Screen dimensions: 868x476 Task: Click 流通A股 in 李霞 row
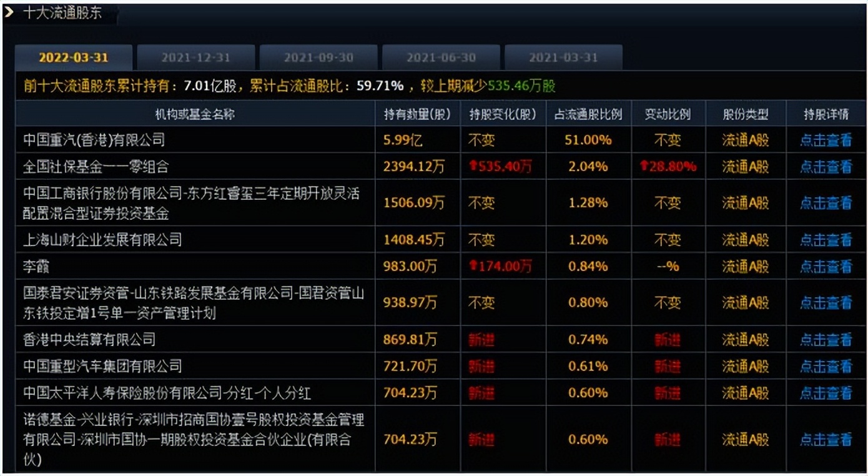746,267
